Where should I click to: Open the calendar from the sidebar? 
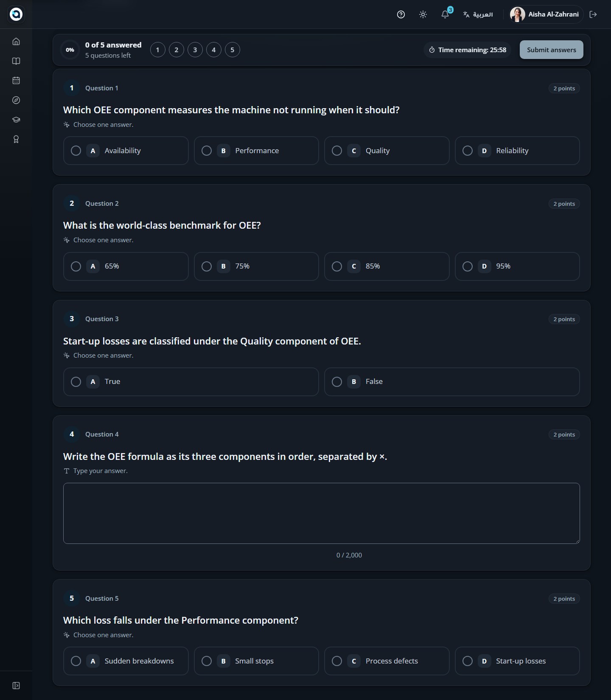pyautogui.click(x=16, y=81)
